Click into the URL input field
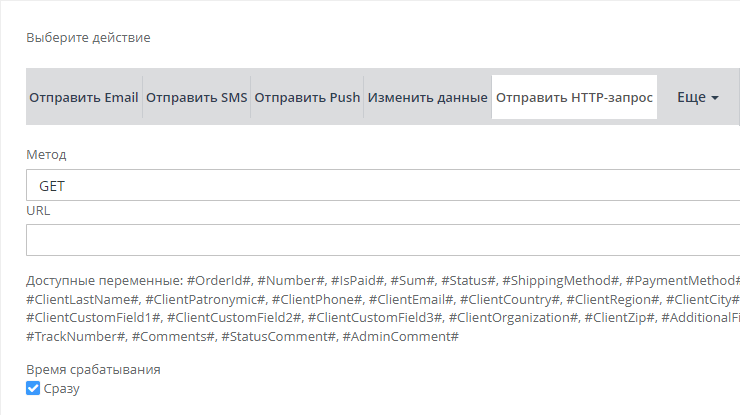Viewport: 740px width, 415px height. 383,241
